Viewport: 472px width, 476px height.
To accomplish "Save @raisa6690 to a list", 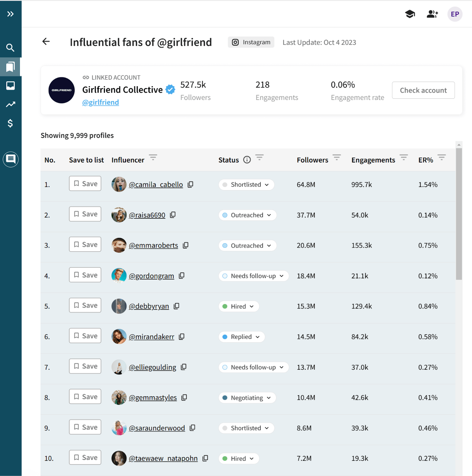I will click(85, 214).
